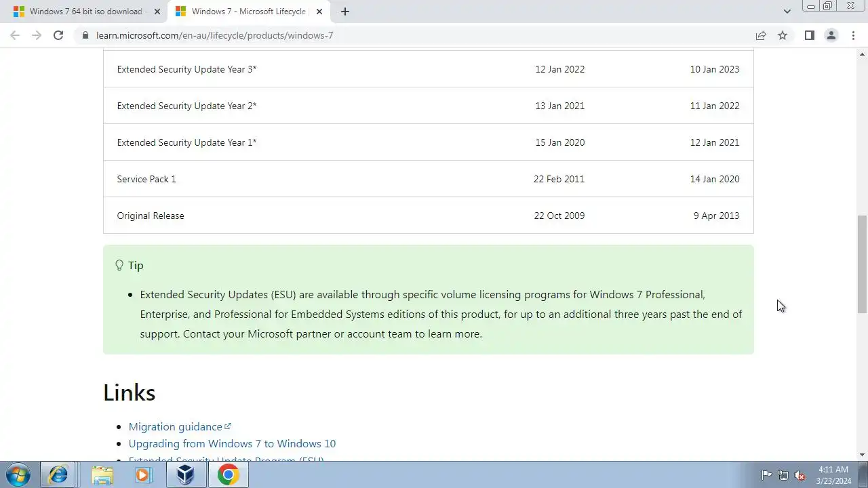Select the "Extended Security Update Year 3*" cell
Viewport: 868px width, 488px height.
[186, 69]
